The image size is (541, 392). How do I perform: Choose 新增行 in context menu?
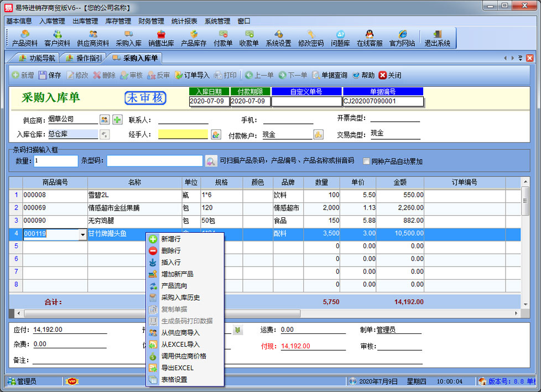pyautogui.click(x=185, y=239)
